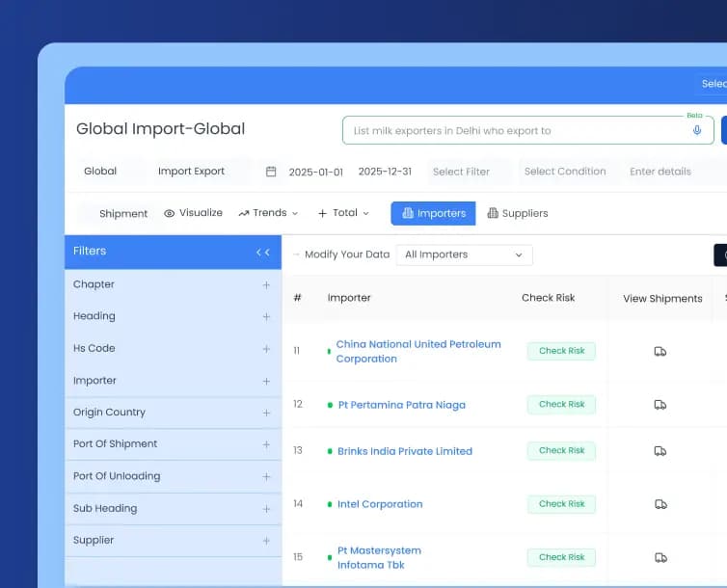Click the Global Import-Global page title
727x588 pixels.
click(x=160, y=129)
